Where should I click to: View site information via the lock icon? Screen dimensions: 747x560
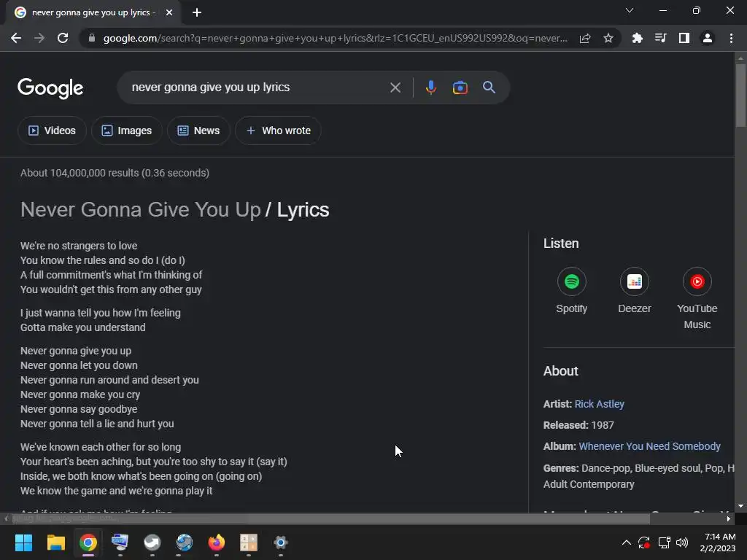point(92,38)
